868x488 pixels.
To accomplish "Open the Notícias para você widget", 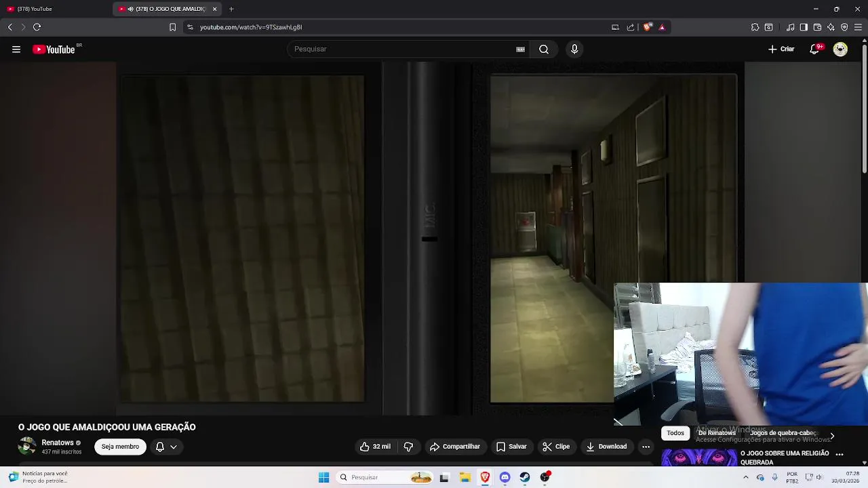I will tap(39, 477).
